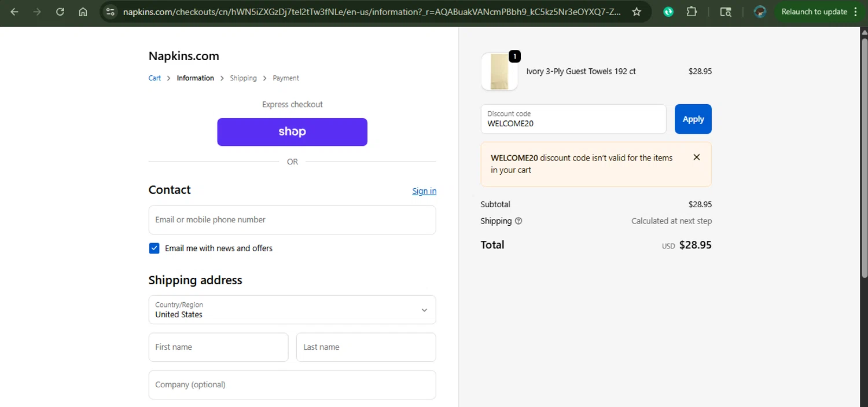Bookmark this page with the star icon
This screenshot has width=868, height=407.
tap(637, 12)
